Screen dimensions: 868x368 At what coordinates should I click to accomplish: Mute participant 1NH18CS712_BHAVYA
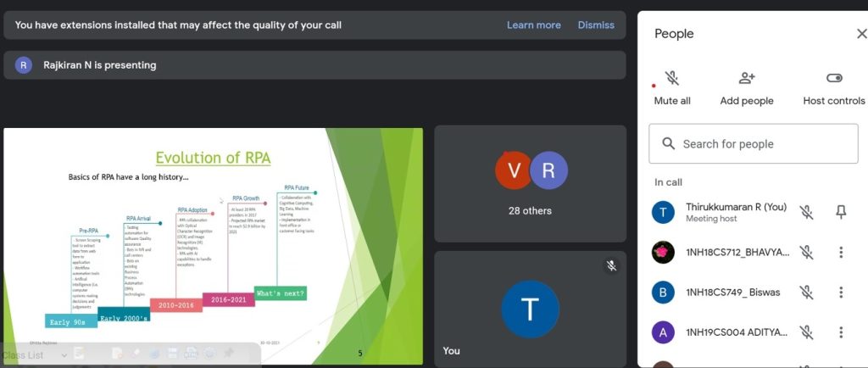[x=806, y=252]
